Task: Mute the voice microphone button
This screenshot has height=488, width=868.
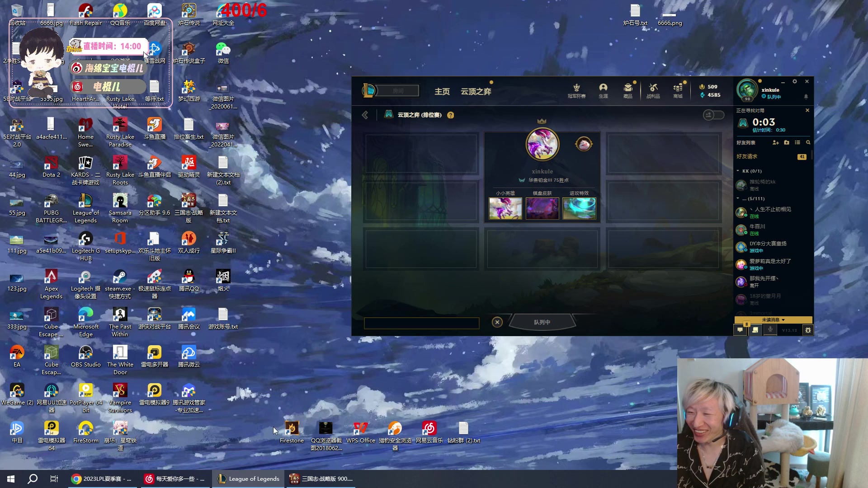Action: point(770,330)
